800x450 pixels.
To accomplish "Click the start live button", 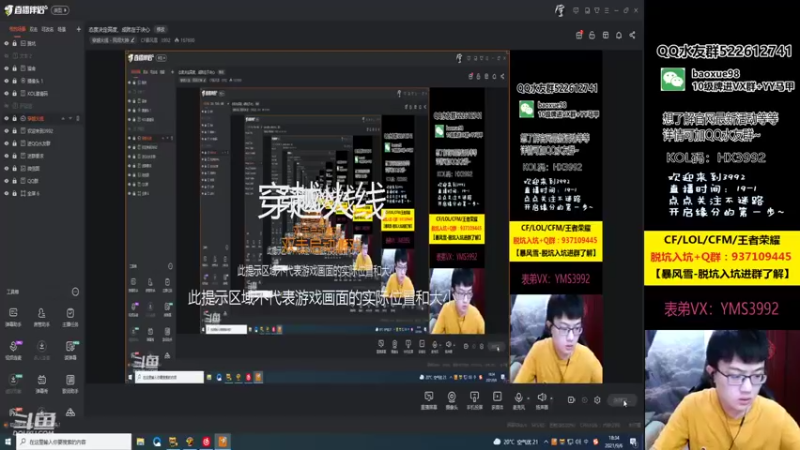I will [621, 401].
